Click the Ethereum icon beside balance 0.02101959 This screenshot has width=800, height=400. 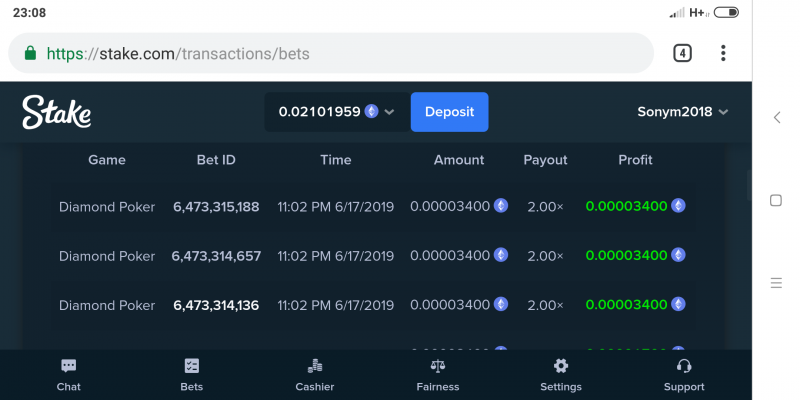(371, 112)
